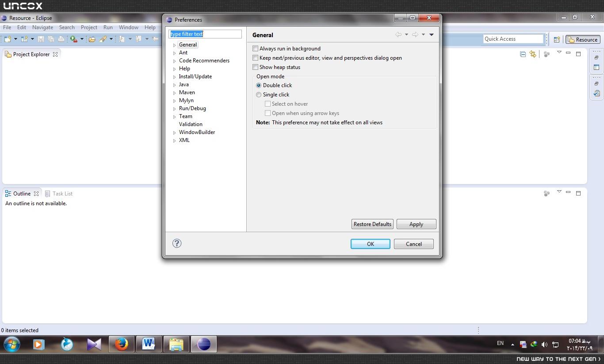Select the Mylyn preferences item
This screenshot has width=604, height=364.
[x=186, y=100]
